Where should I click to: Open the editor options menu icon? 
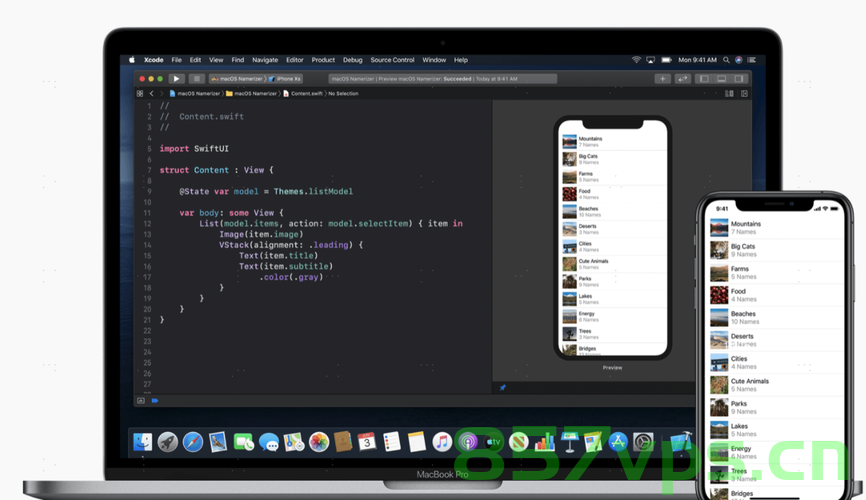click(729, 93)
